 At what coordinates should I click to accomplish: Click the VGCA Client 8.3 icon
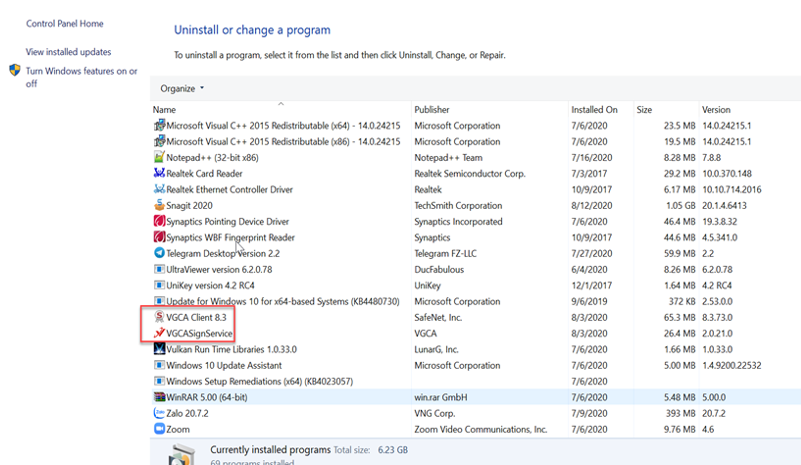159,317
